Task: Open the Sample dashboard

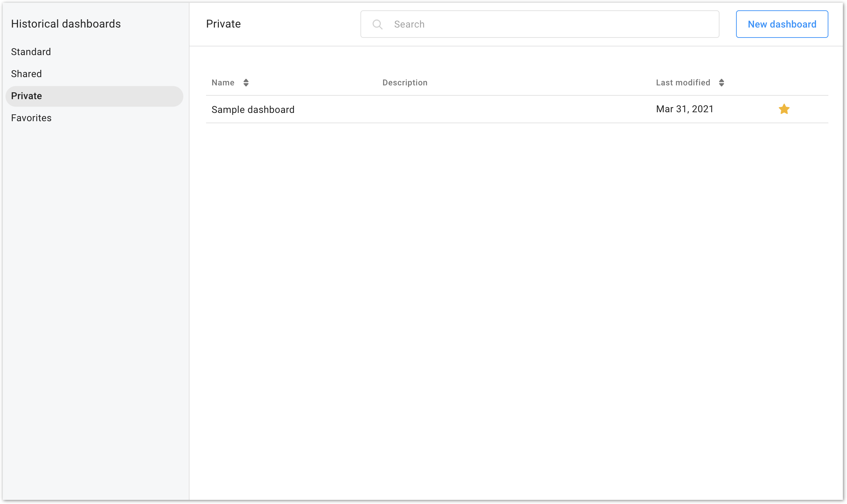Action: pyautogui.click(x=253, y=109)
